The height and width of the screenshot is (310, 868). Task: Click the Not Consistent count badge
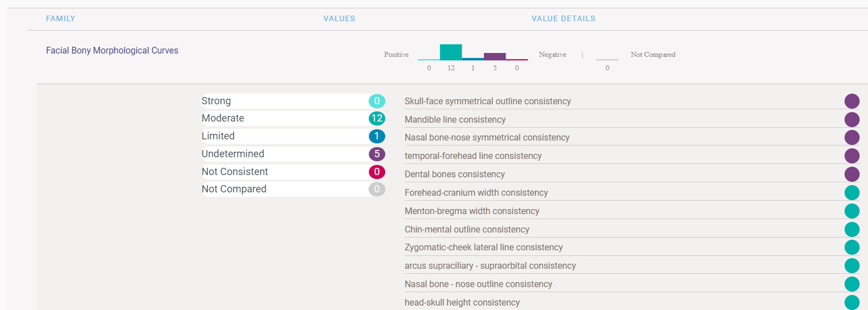pos(377,172)
